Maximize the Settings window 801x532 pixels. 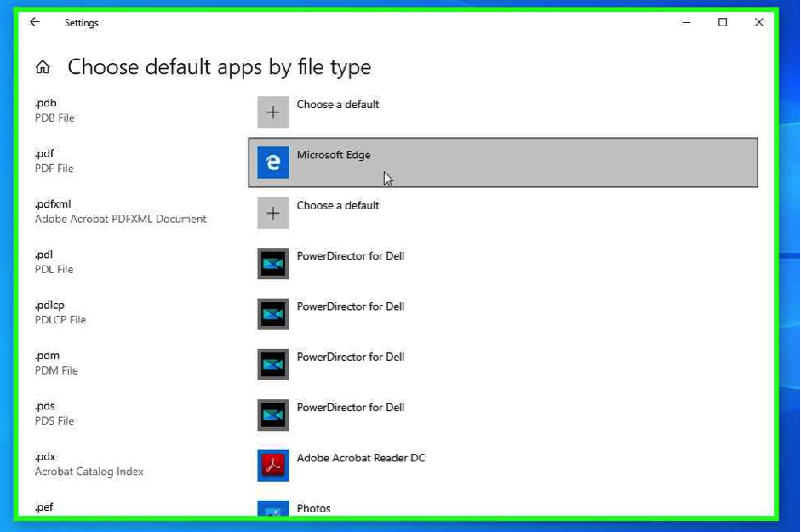pos(723,22)
